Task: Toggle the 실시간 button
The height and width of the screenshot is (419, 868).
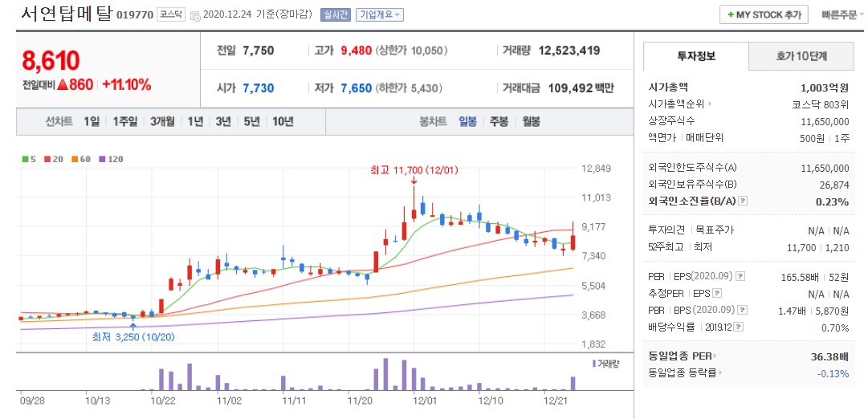Action: pos(336,15)
